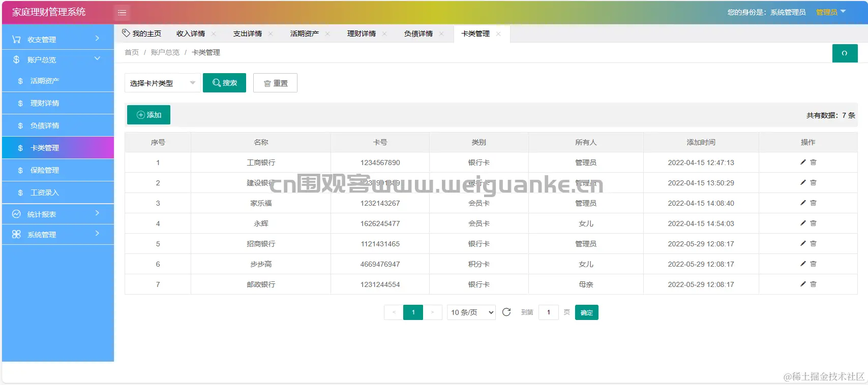
Task: Click the green refresh button in the top right
Action: coord(845,53)
